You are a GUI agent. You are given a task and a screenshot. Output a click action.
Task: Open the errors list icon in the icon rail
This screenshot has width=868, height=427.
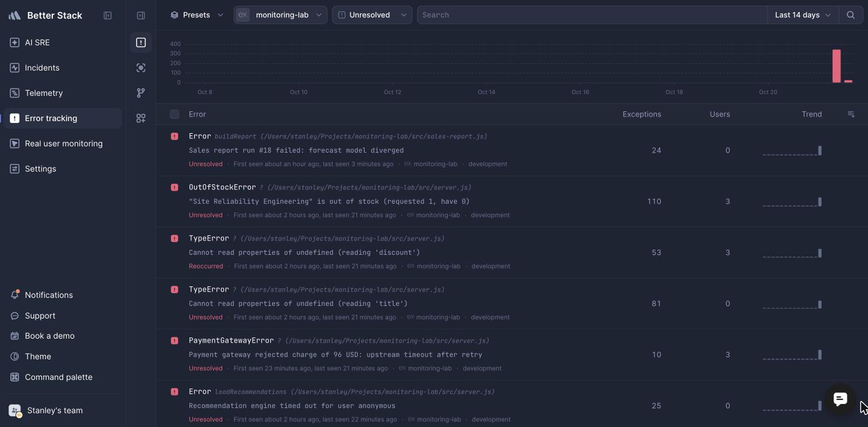point(141,42)
